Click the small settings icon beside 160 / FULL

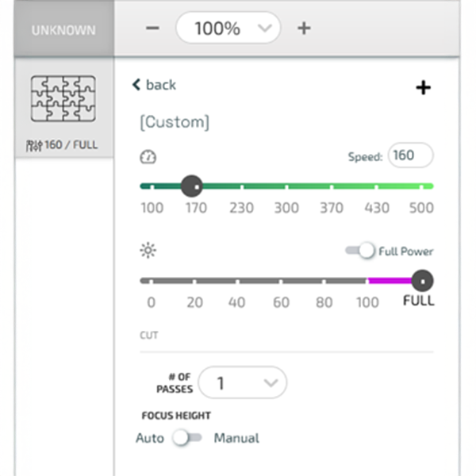pyautogui.click(x=34, y=145)
